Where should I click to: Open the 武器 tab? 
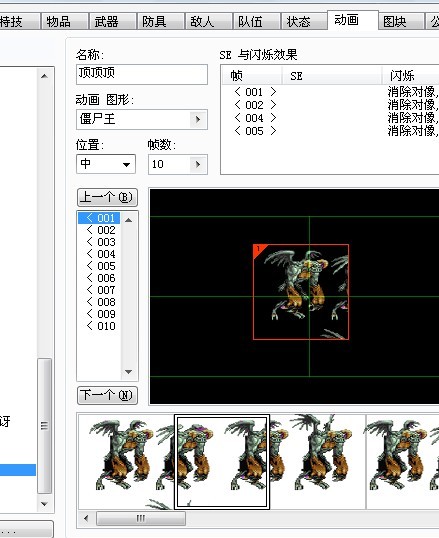[x=112, y=21]
